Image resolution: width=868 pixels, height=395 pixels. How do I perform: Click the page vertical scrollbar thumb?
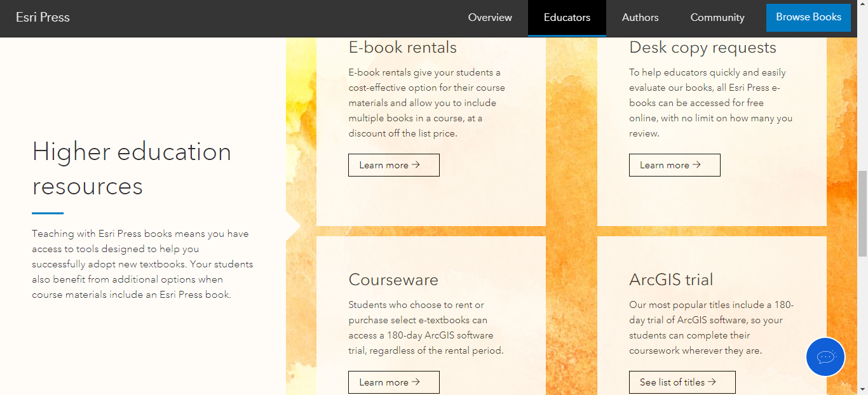862,213
